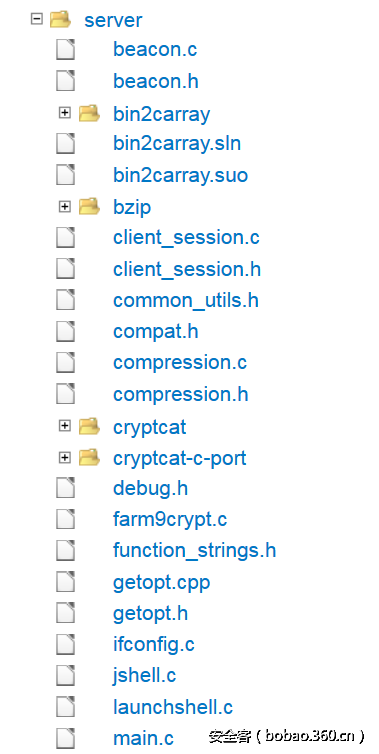The height and width of the screenshot is (754, 379).
Task: Expand the cryptcat folder
Action: click(x=64, y=426)
